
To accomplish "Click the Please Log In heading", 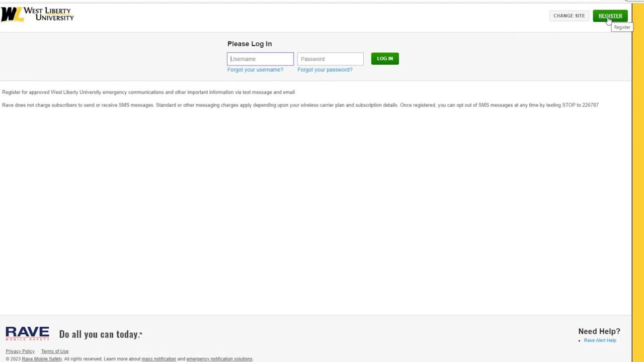I will click(250, 44).
